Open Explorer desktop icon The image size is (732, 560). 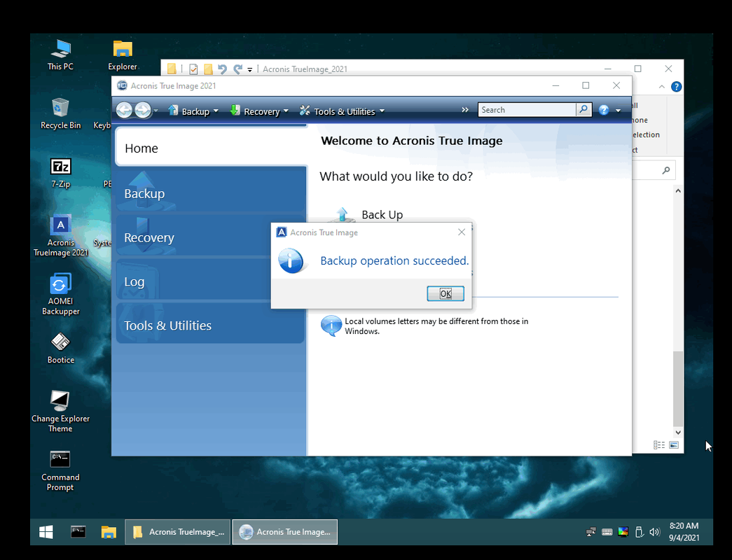tap(123, 55)
